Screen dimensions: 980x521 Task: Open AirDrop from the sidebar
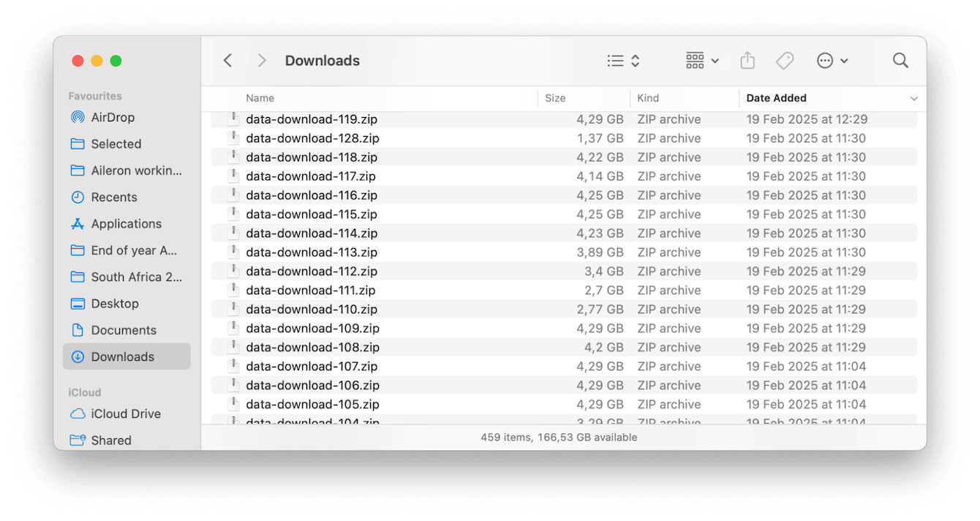point(113,117)
